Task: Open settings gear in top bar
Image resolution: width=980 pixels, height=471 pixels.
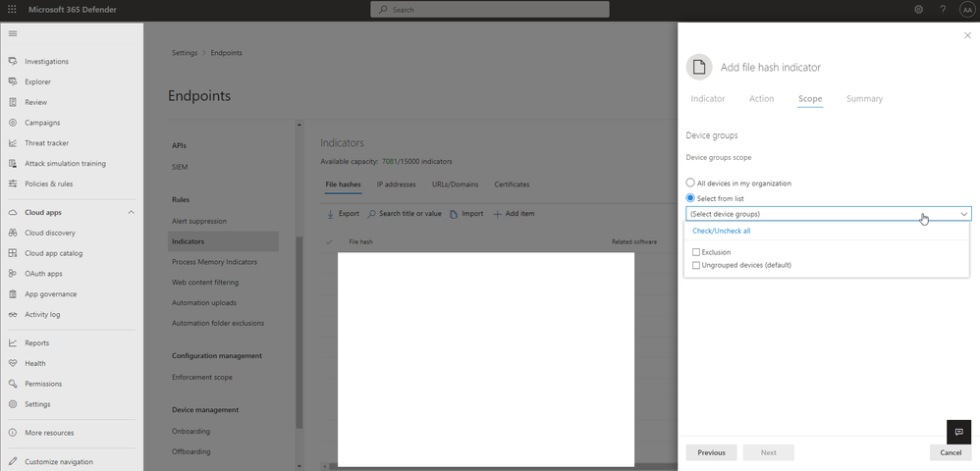Action: pyautogui.click(x=919, y=10)
